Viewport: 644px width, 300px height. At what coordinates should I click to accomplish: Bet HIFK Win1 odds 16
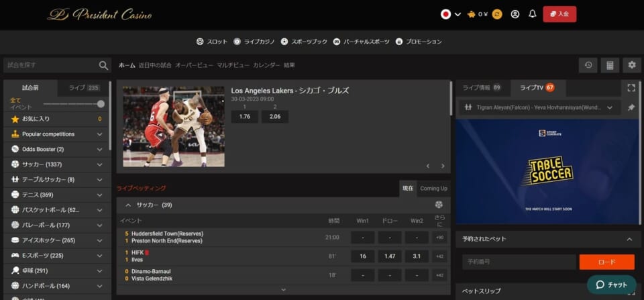click(x=363, y=256)
